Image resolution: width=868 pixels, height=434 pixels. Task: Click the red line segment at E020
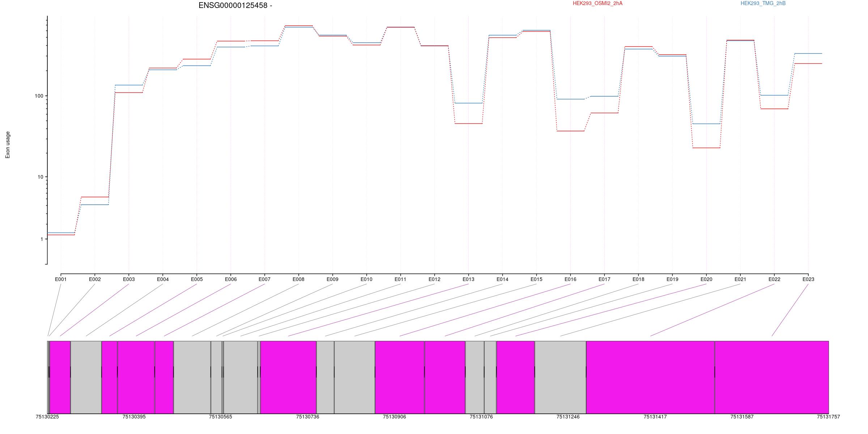(x=706, y=148)
